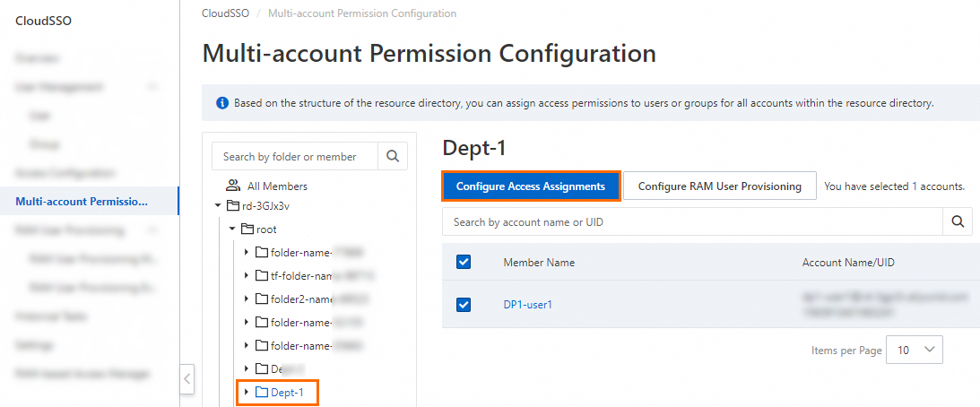Toggle the select-all members checkbox
Viewport: 980px width, 407px height.
(x=464, y=262)
